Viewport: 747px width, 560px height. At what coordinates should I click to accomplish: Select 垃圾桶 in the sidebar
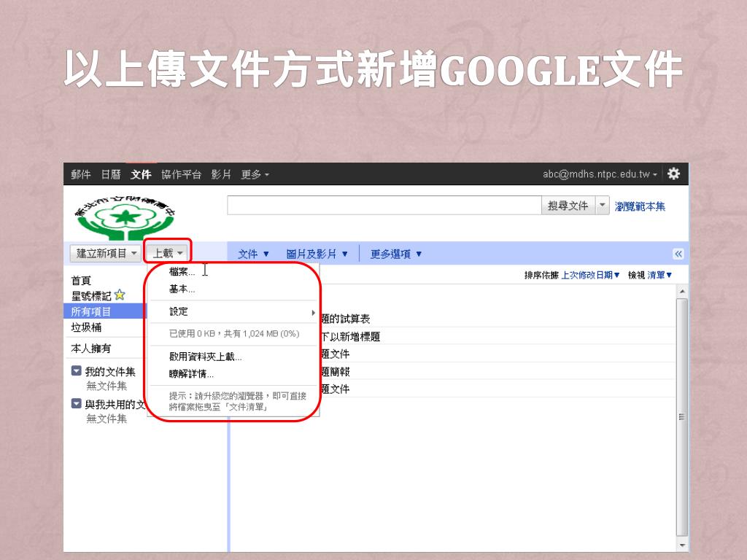coord(86,327)
